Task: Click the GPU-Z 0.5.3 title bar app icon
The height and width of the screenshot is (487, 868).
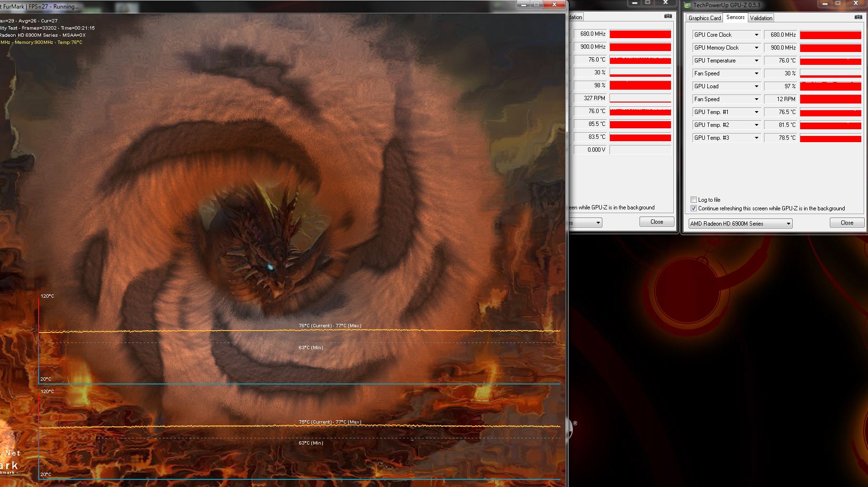Action: coord(687,5)
